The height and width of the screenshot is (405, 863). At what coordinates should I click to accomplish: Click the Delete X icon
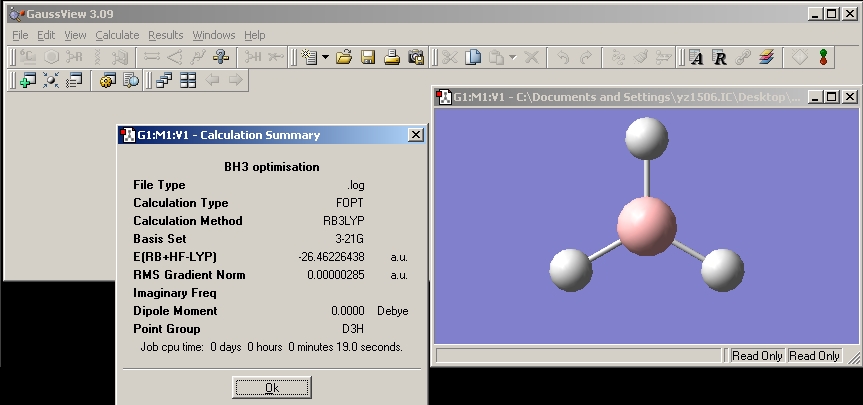[x=531, y=57]
